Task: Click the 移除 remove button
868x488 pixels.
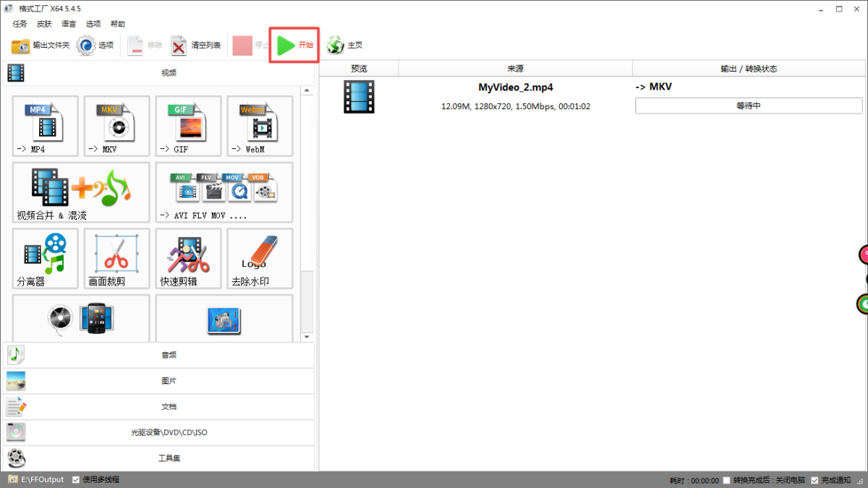Action: [145, 46]
